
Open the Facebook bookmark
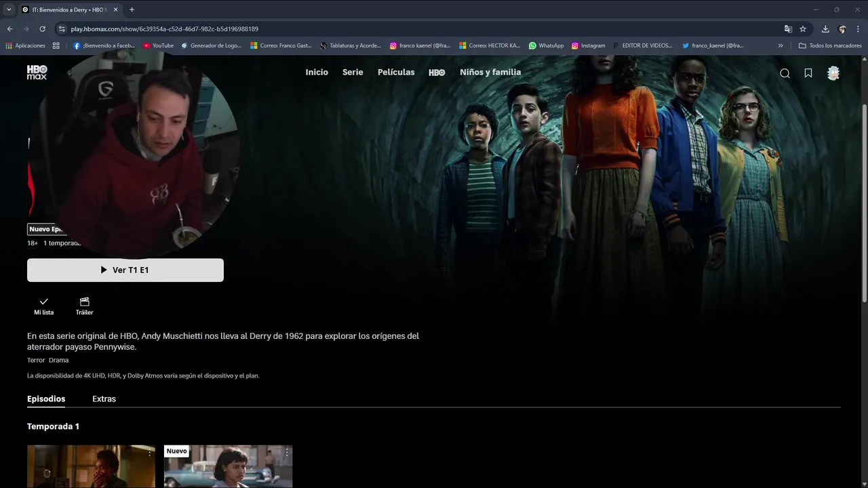(x=104, y=45)
